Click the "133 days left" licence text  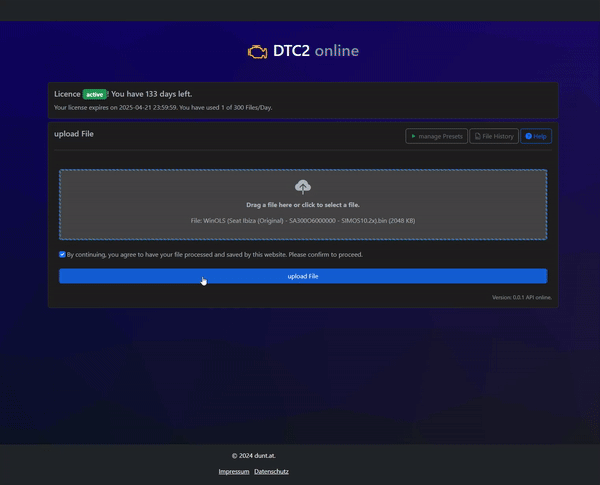(152, 94)
